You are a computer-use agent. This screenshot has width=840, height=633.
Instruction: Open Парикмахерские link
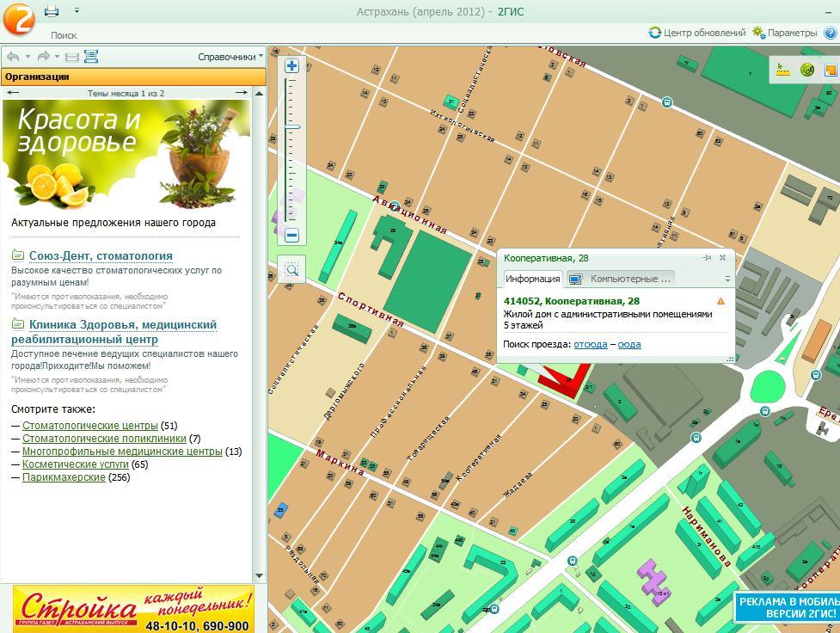64,477
